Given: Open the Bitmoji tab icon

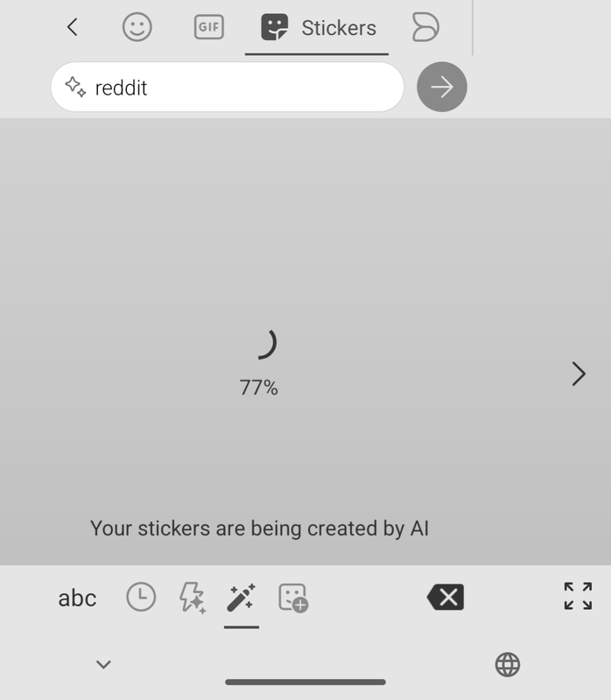Looking at the screenshot, I should [425, 27].
